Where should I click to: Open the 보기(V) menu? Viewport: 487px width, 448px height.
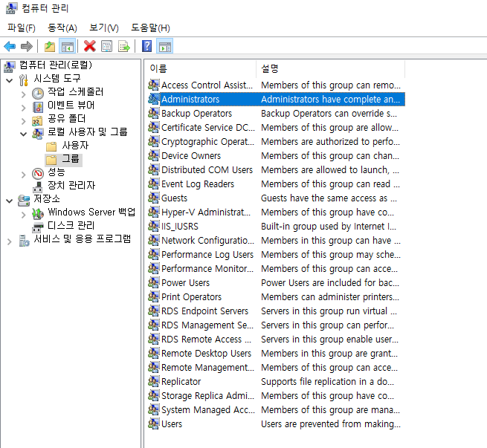104,28
